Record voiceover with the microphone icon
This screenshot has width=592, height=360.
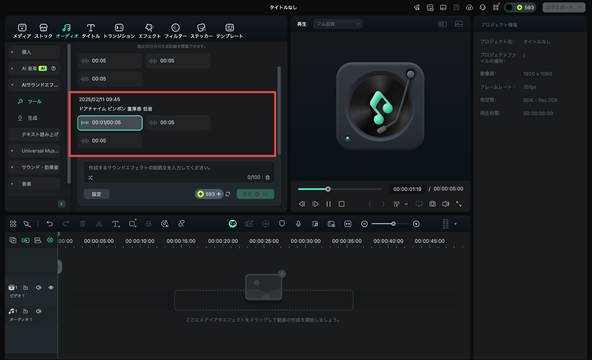(x=298, y=224)
